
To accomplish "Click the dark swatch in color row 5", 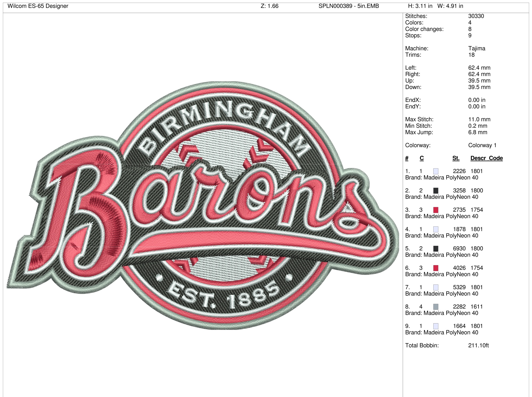I will tap(436, 249).
